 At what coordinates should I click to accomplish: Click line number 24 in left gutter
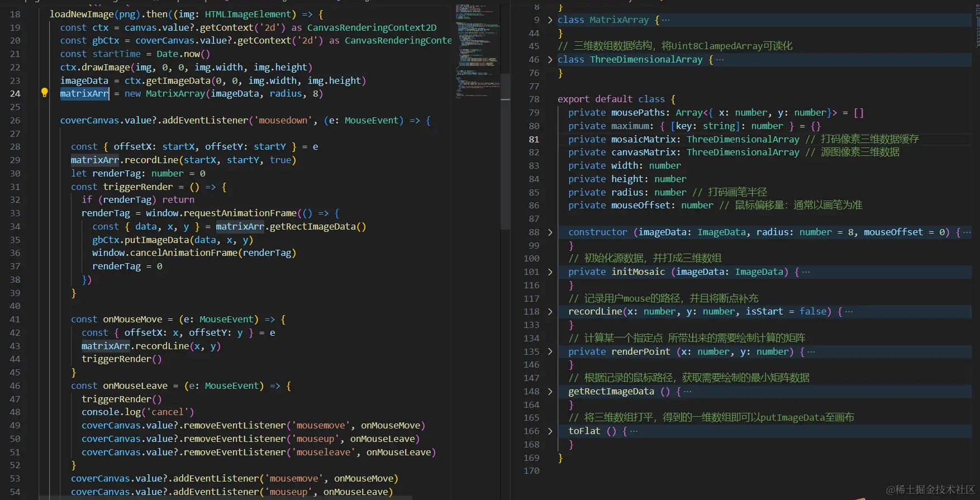pyautogui.click(x=15, y=94)
